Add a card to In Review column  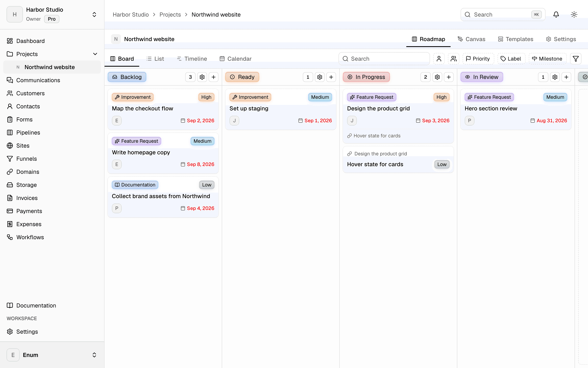[x=566, y=77]
